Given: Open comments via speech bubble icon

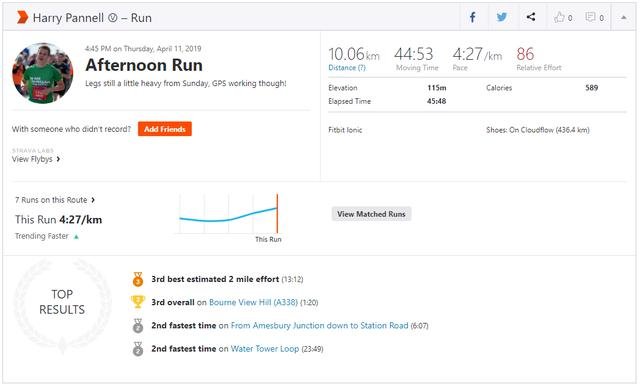Looking at the screenshot, I should point(590,17).
